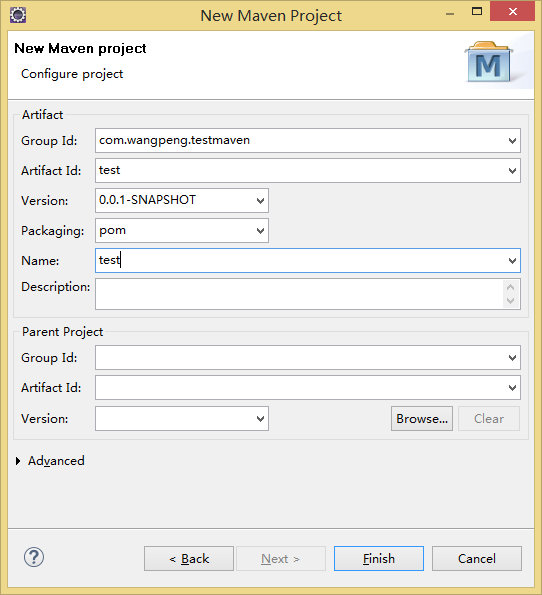Click the Description scrollbar down arrow
Screen dimensions: 542x595
point(510,301)
